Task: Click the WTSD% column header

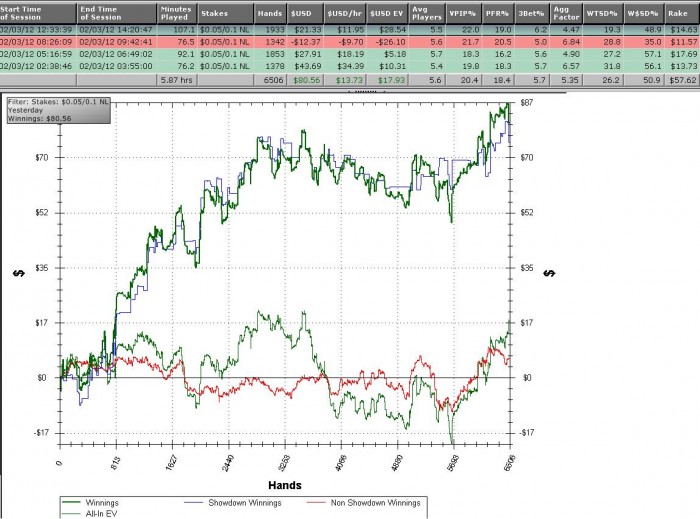Action: coord(603,13)
